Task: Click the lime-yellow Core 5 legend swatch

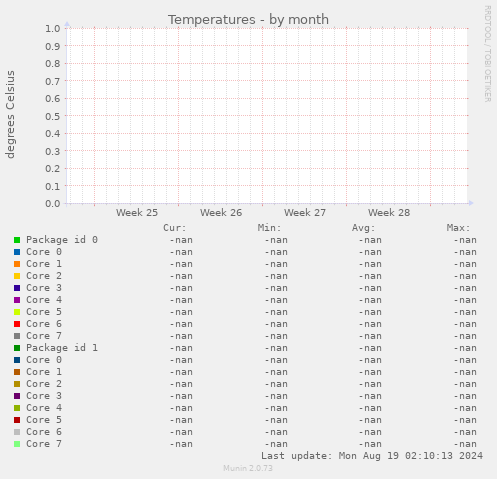Action: point(17,312)
